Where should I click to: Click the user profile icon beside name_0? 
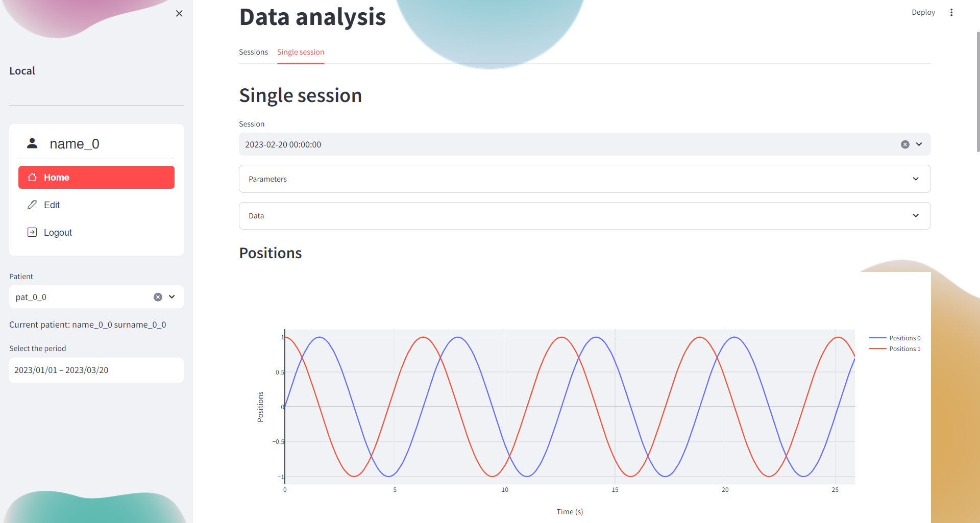[32, 143]
